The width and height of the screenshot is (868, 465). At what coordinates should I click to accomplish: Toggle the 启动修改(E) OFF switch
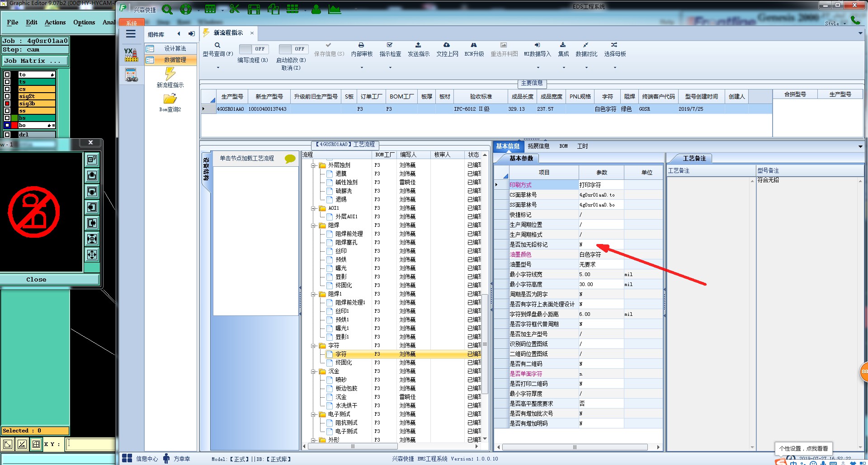click(x=293, y=49)
